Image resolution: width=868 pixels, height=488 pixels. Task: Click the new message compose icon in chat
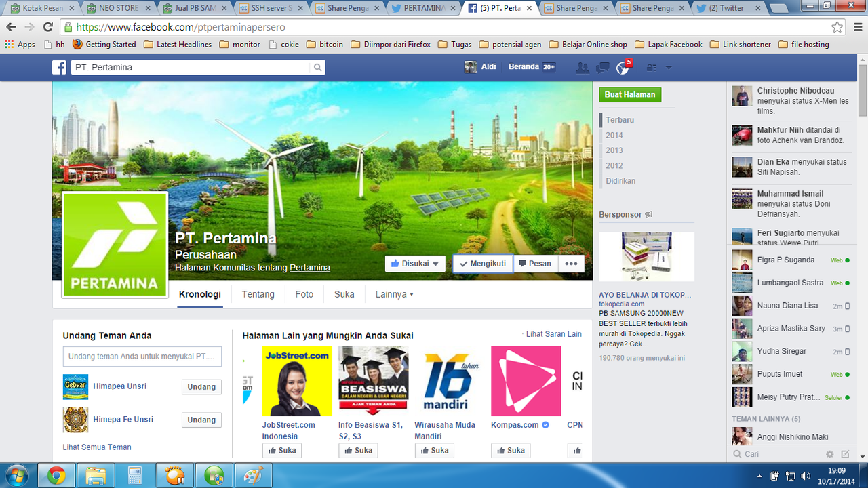(x=845, y=454)
